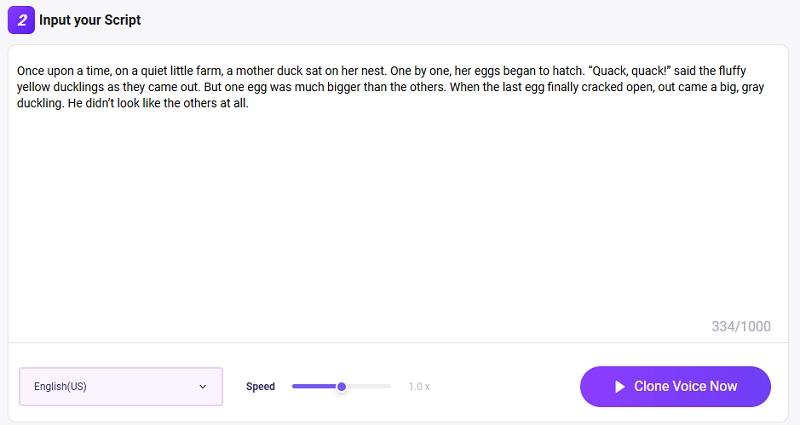Screen dimensions: 800x425
Task: Place cursor before "Once upon a time"
Action: (18, 71)
